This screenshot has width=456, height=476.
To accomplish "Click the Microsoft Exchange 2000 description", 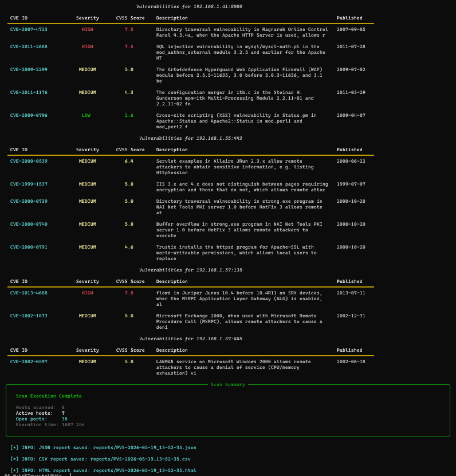I will click(x=239, y=321).
